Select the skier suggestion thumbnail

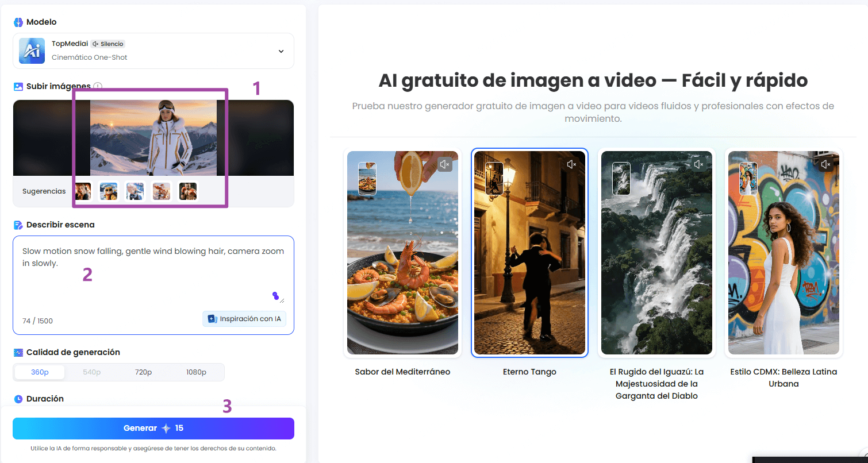[x=135, y=191]
